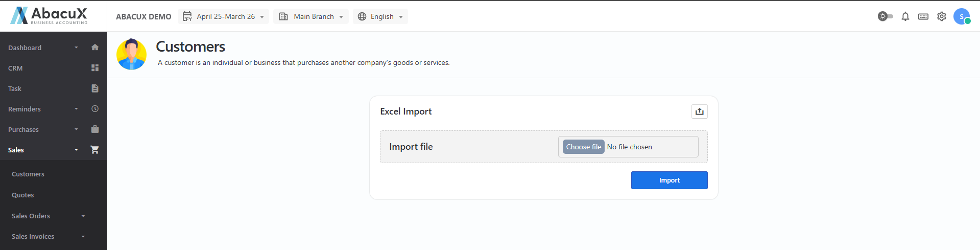Click the keyboard shortcuts icon

[x=923, y=16]
